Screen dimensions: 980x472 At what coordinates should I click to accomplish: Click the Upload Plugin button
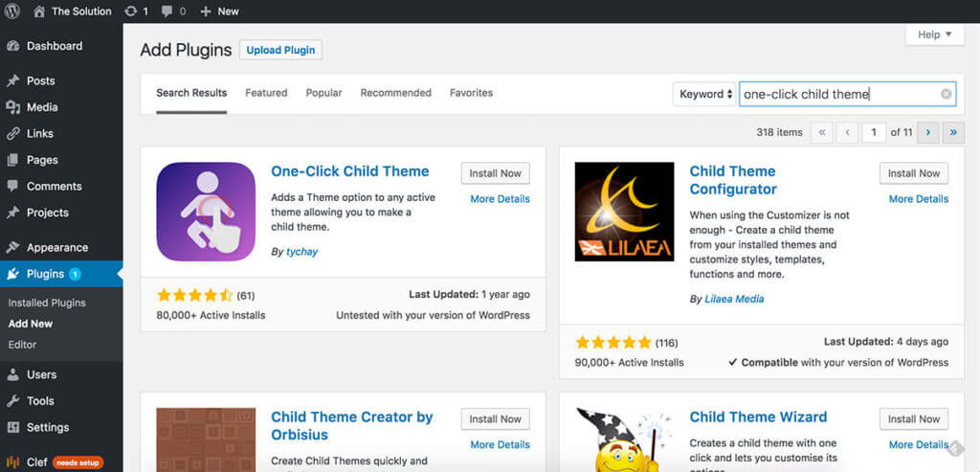(x=280, y=50)
